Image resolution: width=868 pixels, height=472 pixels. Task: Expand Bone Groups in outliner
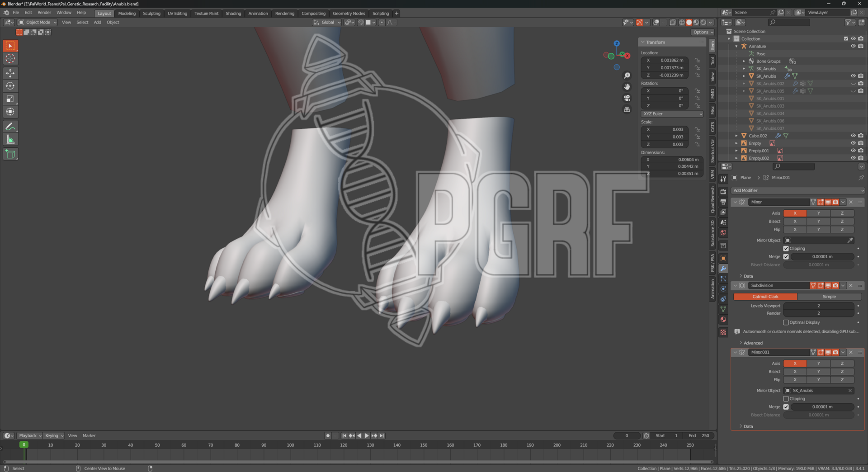744,61
